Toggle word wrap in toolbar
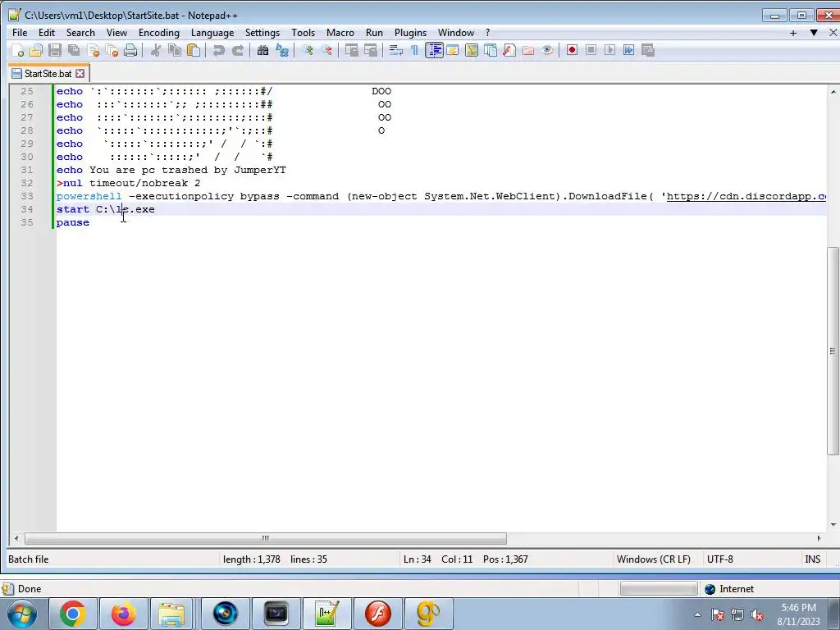 tap(396, 50)
